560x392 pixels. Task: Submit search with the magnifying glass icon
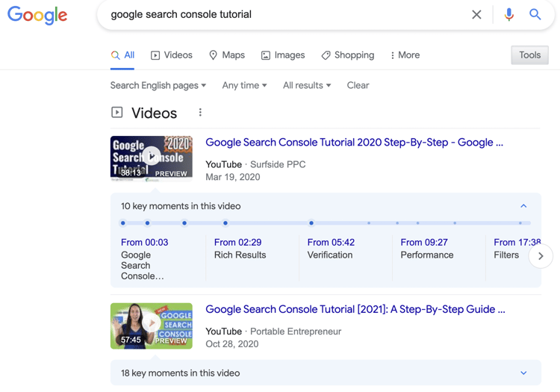click(535, 15)
